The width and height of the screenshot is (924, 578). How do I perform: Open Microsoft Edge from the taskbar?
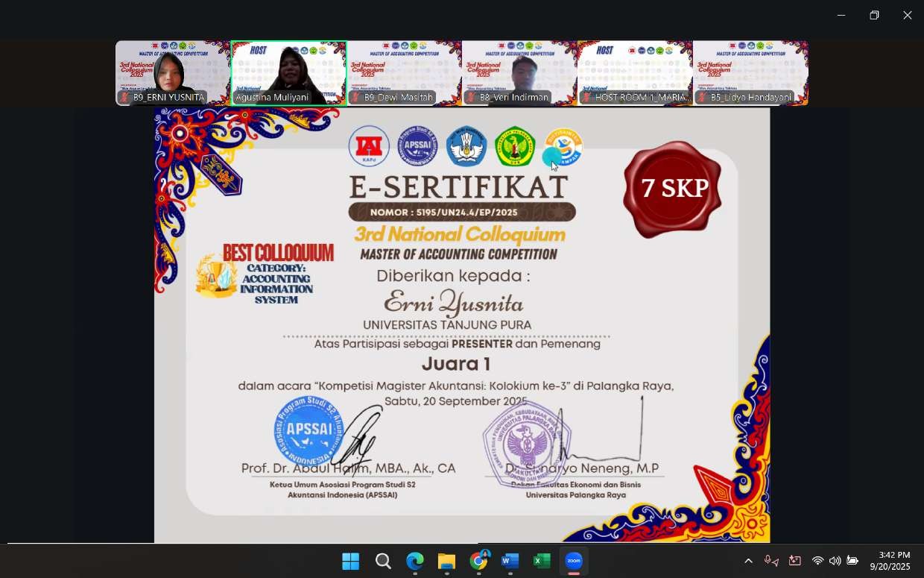coord(414,561)
